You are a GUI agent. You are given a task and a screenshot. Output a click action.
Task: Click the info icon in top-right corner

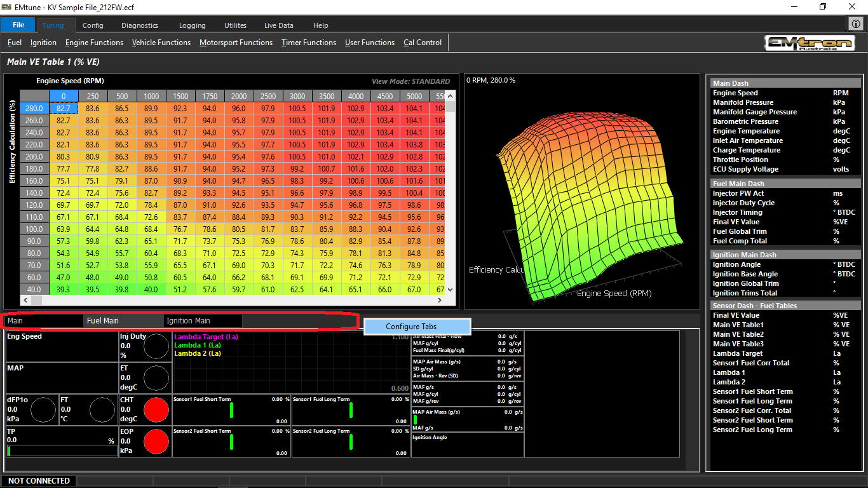[855, 24]
